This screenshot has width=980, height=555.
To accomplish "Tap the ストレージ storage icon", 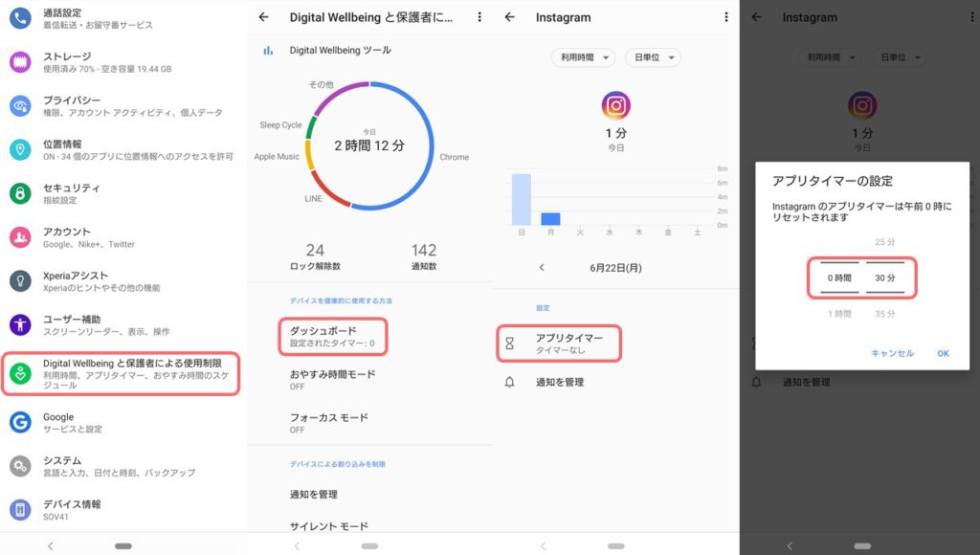I will 20,62.
